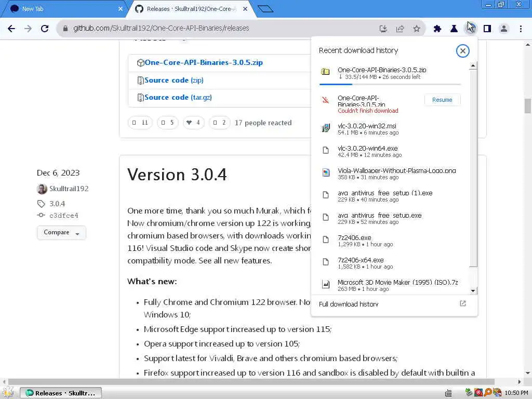Click the red shield tray icon

pos(478,393)
